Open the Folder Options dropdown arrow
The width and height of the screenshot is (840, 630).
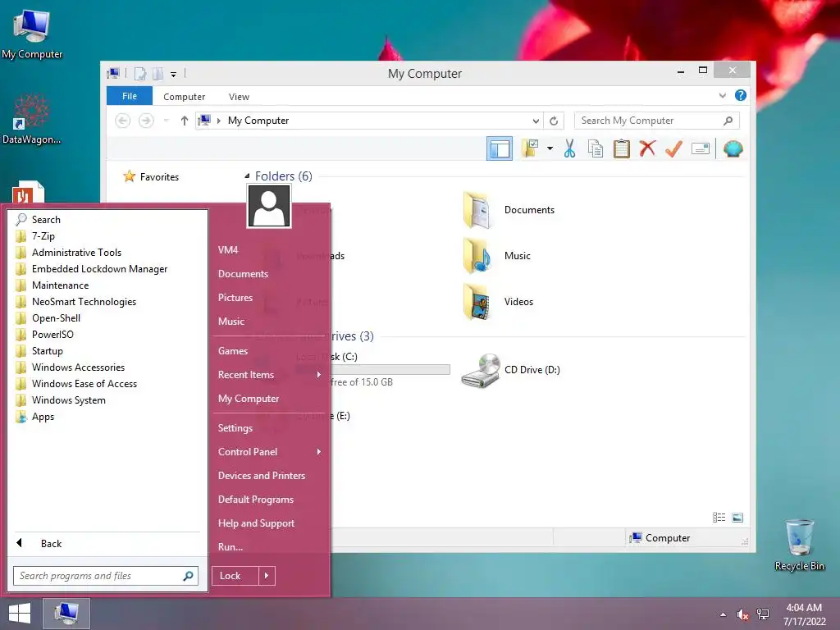(x=550, y=148)
